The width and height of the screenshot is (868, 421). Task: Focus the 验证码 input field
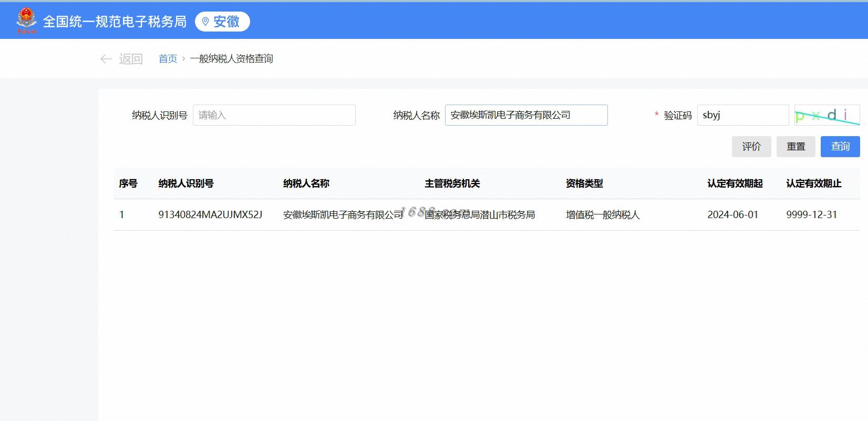click(x=743, y=115)
